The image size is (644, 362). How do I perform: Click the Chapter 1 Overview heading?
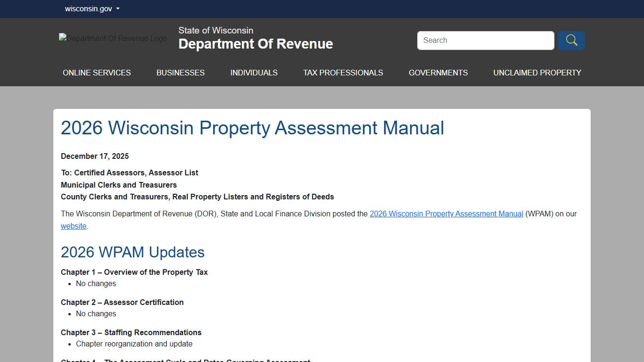pos(134,272)
